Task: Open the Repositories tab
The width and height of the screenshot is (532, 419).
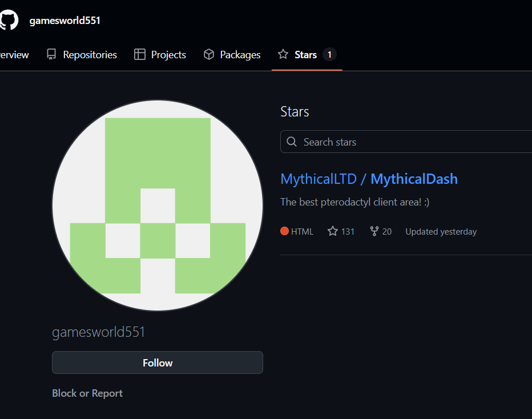Action: 88,54
